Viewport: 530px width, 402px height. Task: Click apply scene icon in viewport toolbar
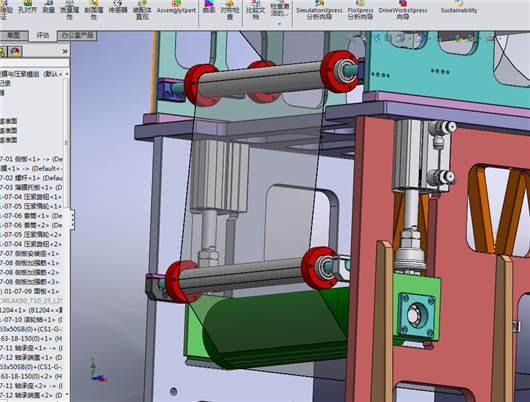pos(471,38)
